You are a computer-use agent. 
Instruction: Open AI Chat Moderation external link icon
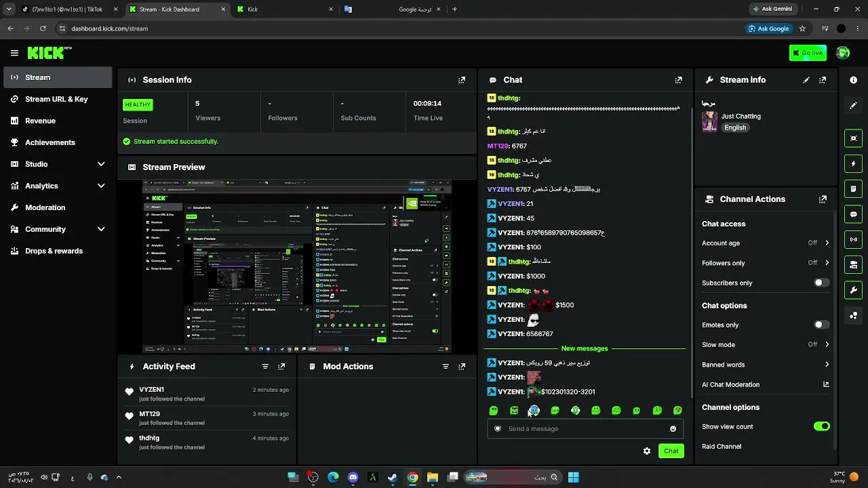pyautogui.click(x=826, y=384)
